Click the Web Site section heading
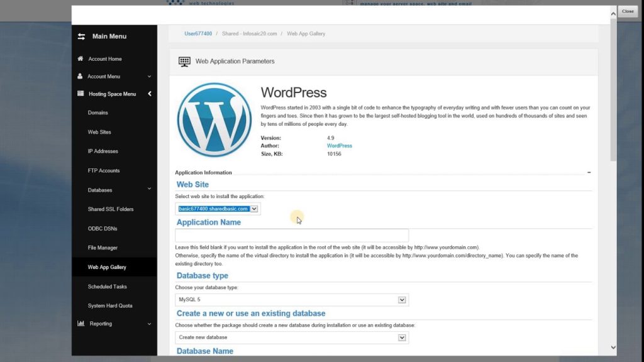 click(192, 184)
